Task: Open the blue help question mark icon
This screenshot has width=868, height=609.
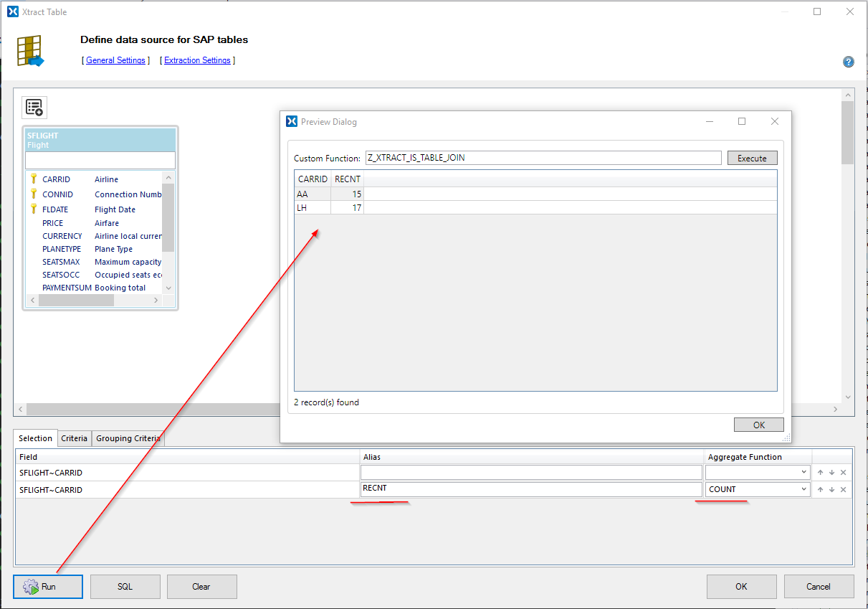Action: [x=848, y=62]
